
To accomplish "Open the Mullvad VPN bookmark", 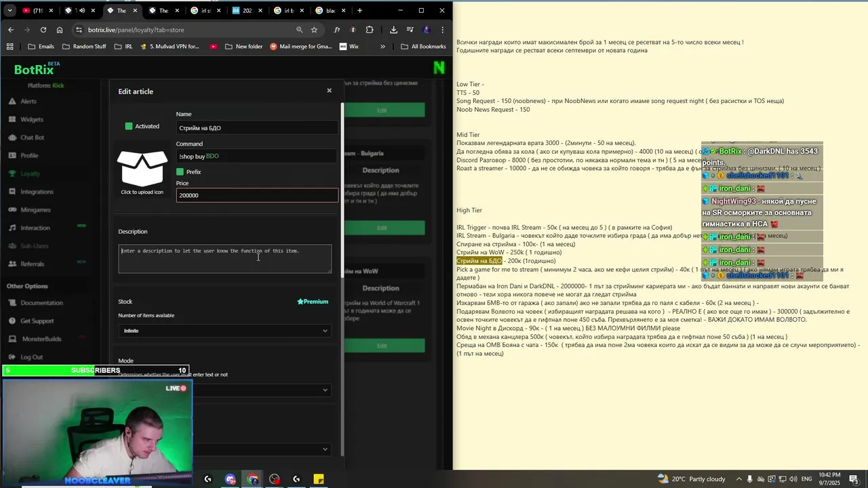I will click(x=170, y=47).
